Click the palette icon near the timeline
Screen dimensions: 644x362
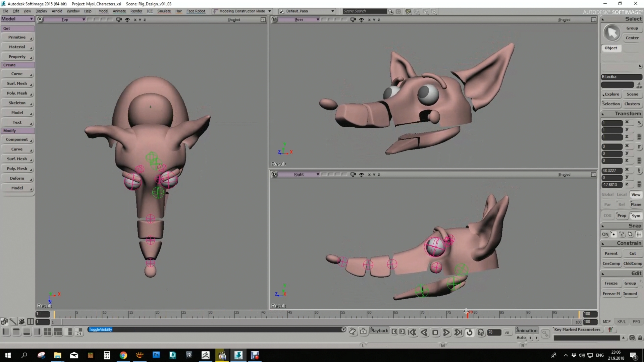point(21,322)
